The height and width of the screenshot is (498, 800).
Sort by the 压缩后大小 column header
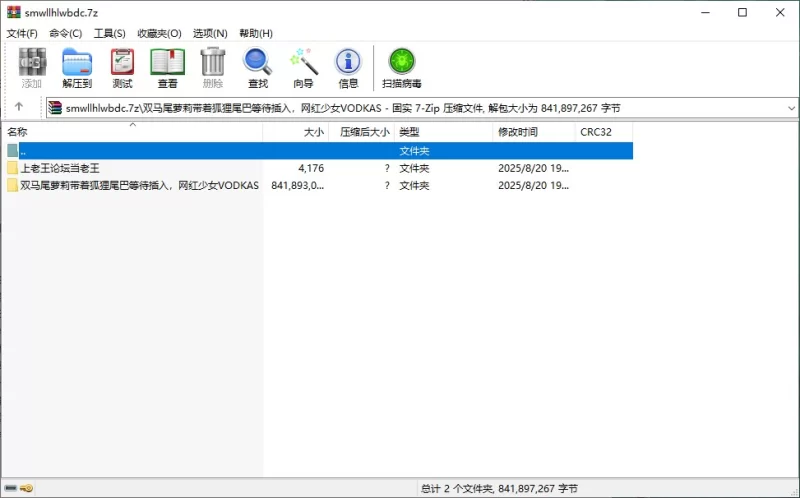click(361, 132)
